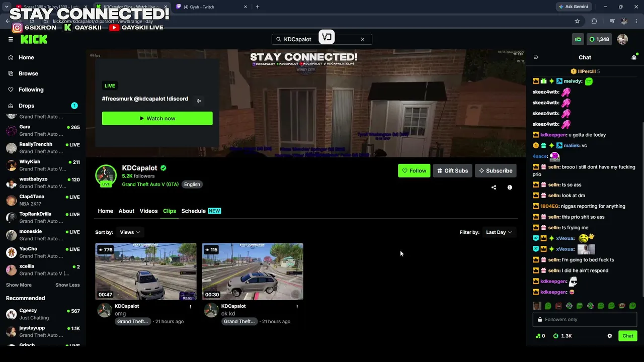Clear the KDCapalot search field
The height and width of the screenshot is (362, 644).
(x=362, y=39)
